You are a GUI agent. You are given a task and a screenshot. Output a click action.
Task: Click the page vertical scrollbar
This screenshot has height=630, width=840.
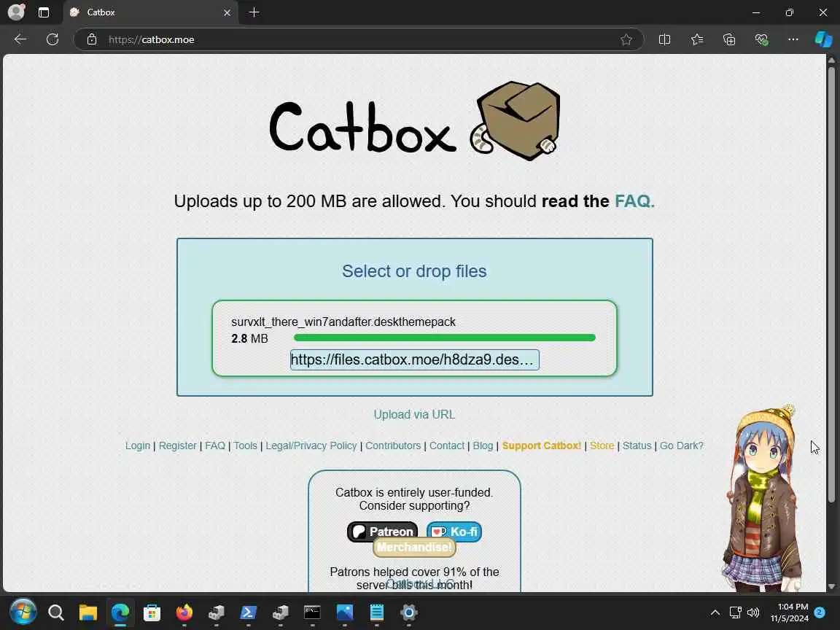pyautogui.click(x=831, y=284)
